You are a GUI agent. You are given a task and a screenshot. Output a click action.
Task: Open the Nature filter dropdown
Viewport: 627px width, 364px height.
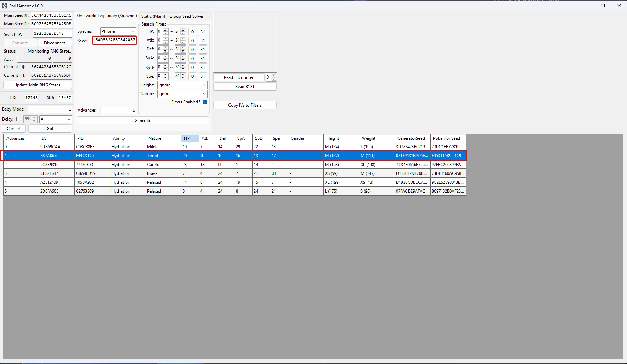[182, 94]
